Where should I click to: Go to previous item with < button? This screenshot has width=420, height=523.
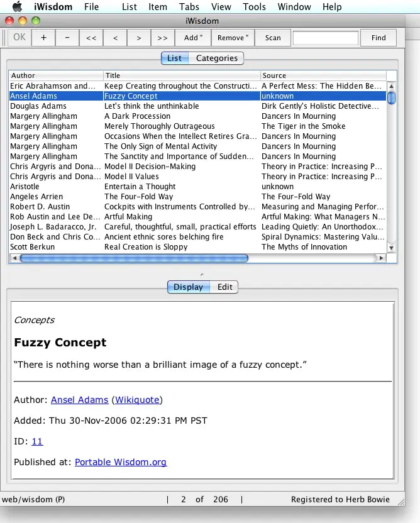point(116,37)
